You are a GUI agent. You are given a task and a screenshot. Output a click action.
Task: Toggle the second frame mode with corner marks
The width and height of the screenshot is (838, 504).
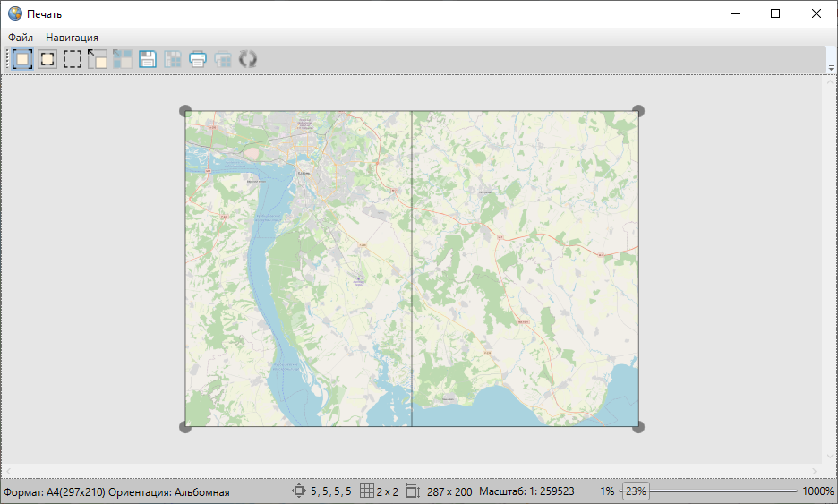[x=47, y=60]
